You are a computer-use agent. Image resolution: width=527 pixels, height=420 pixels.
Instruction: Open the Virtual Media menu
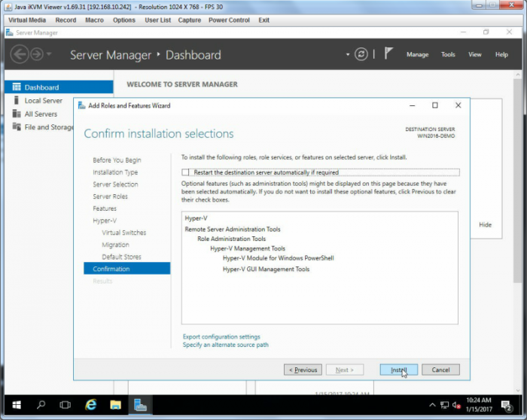(27, 20)
